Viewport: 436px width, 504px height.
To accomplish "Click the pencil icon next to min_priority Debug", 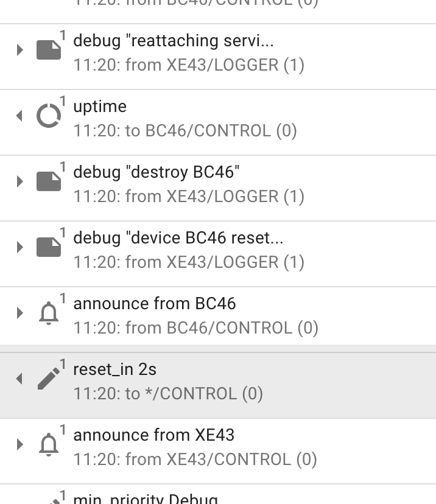I will (x=54, y=500).
